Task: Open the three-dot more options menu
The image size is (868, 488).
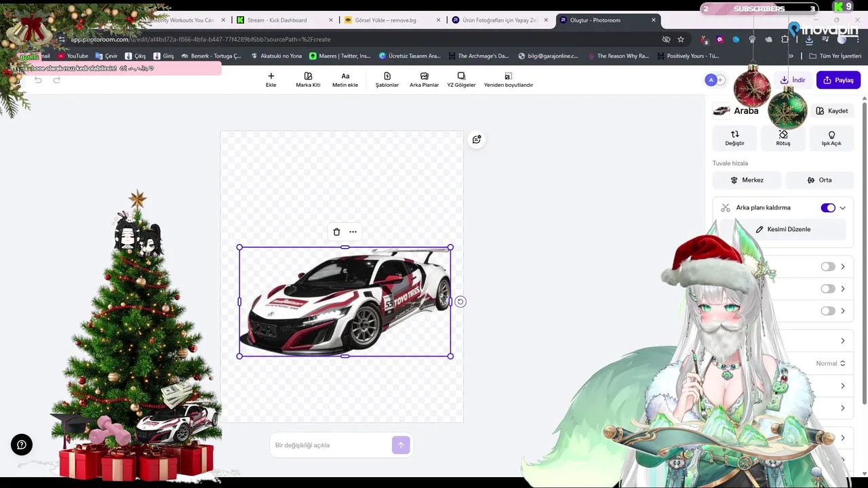Action: pyautogui.click(x=353, y=232)
